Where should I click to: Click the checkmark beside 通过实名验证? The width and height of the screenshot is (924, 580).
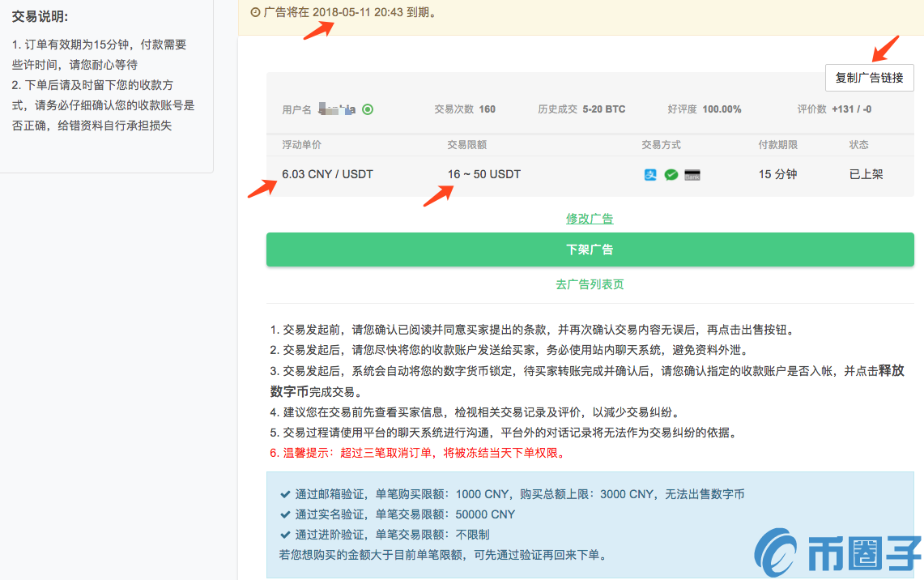(x=285, y=514)
